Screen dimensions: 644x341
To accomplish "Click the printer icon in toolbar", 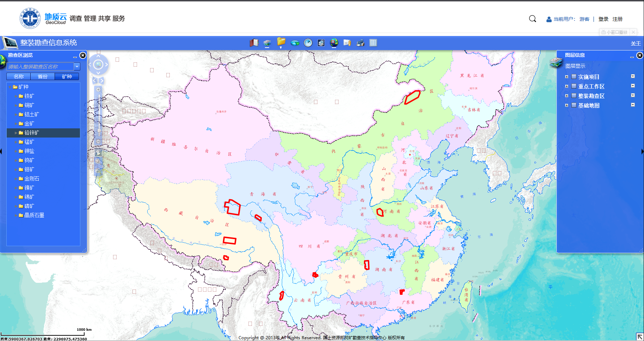I will click(x=360, y=43).
